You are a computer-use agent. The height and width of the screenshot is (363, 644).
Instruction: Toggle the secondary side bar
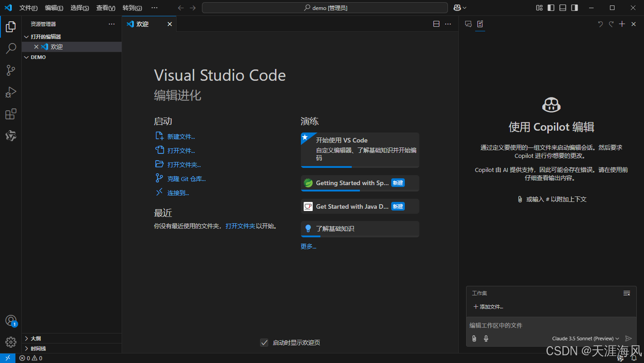(575, 8)
